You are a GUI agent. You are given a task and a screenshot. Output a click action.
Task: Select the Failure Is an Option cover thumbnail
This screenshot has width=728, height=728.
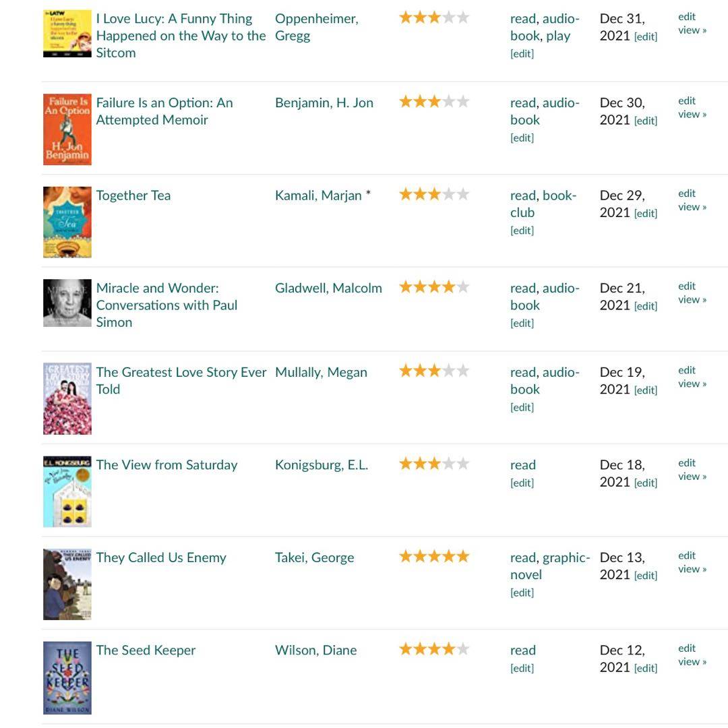[67, 129]
